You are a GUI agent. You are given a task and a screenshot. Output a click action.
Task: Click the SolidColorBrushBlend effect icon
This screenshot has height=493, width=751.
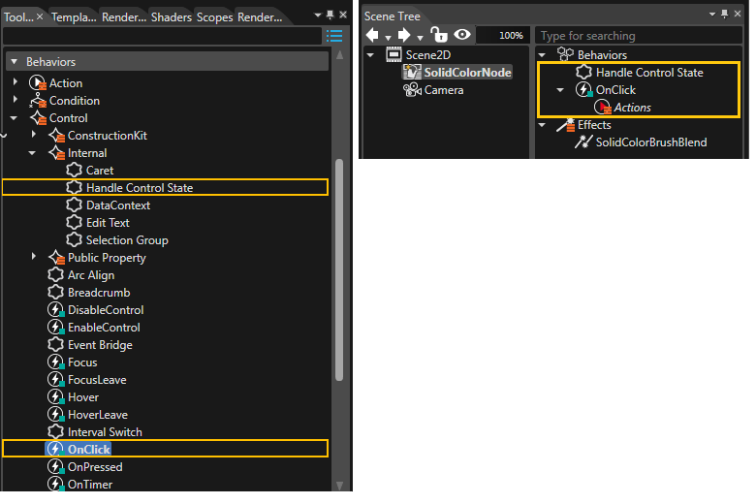[x=583, y=142]
